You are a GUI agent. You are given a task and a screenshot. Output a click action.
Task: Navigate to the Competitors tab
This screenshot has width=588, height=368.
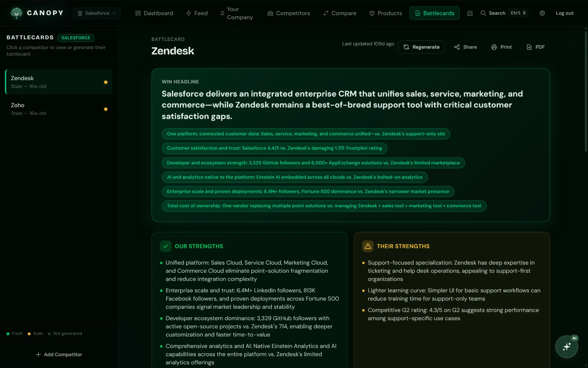point(289,13)
